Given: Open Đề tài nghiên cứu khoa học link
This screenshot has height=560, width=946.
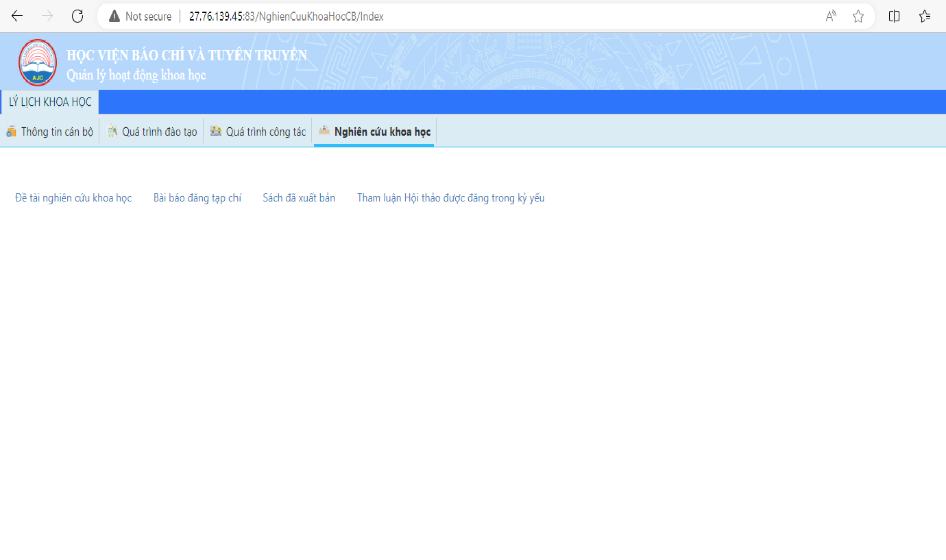Looking at the screenshot, I should (73, 198).
